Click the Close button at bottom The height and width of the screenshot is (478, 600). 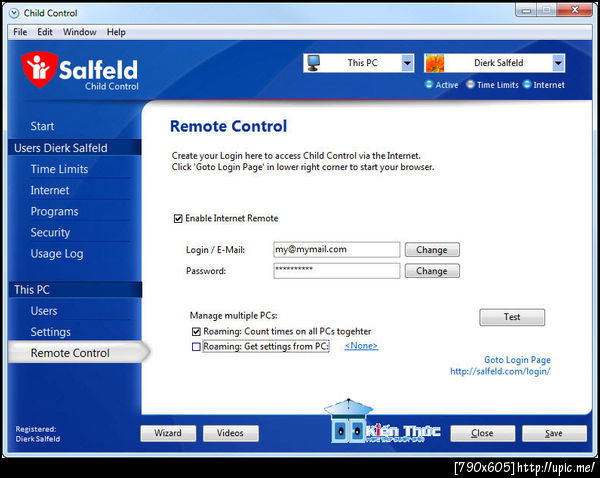tap(482, 433)
